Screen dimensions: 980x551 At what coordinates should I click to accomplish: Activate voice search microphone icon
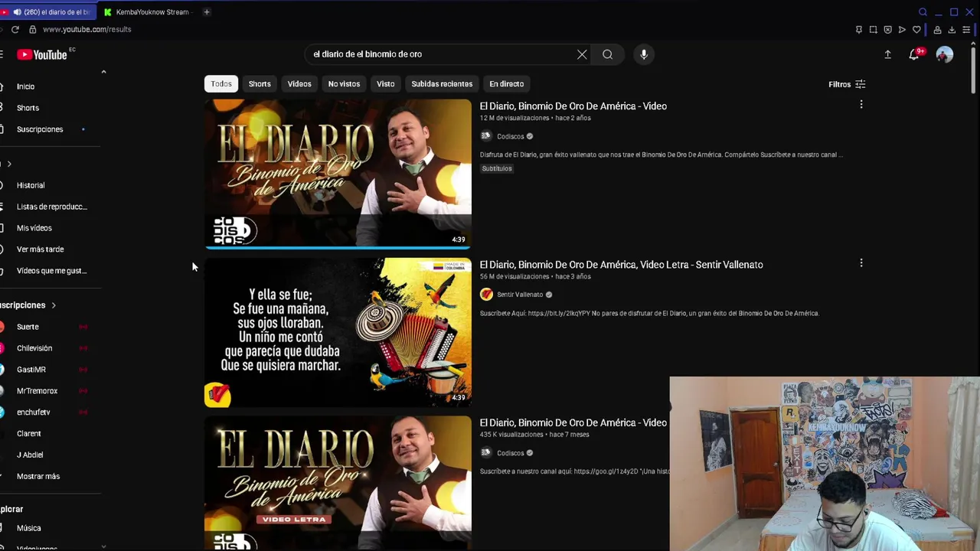[x=644, y=54]
